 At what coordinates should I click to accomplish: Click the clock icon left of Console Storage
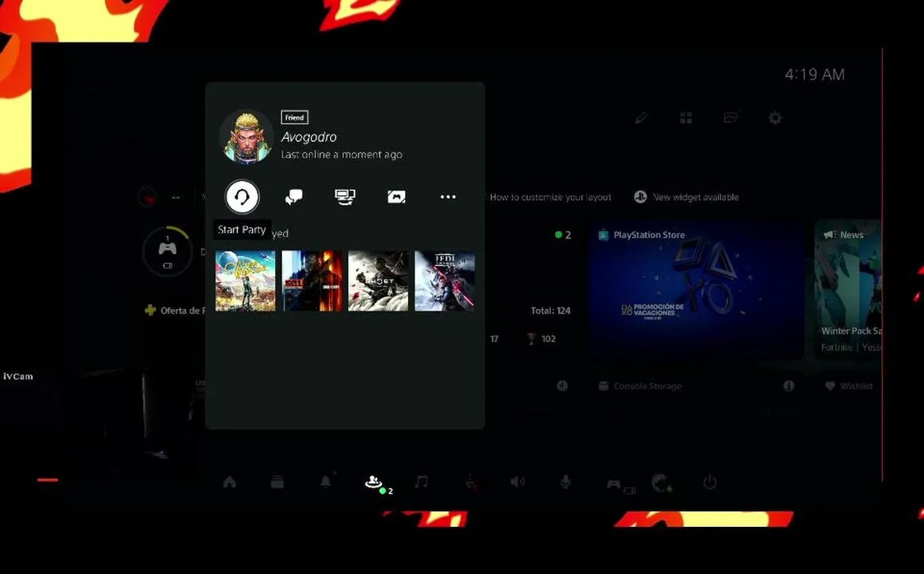562,386
